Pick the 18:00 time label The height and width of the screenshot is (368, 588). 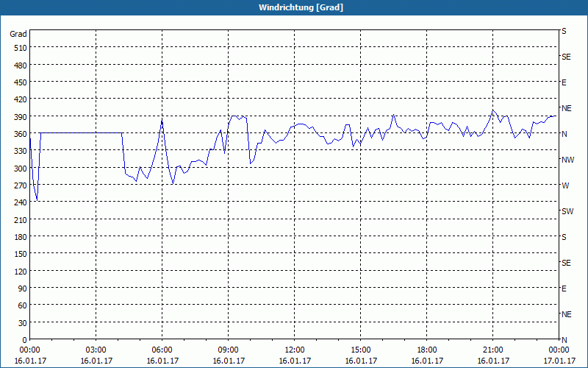point(427,350)
